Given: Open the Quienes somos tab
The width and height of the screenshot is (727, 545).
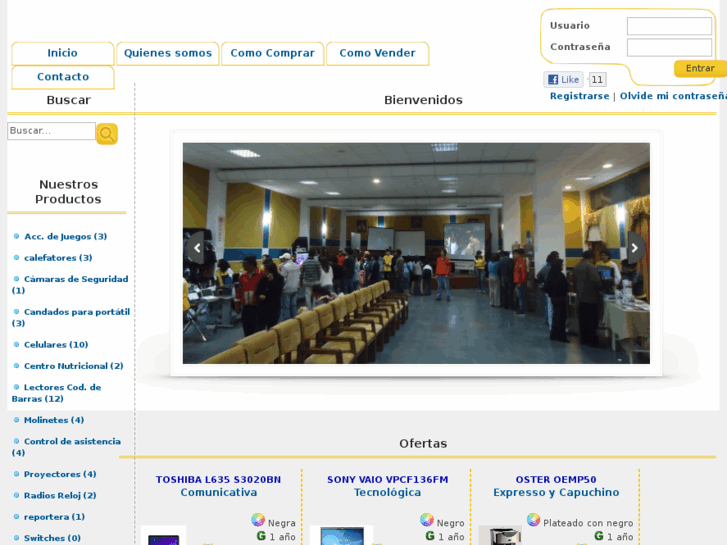Looking at the screenshot, I should tap(168, 53).
